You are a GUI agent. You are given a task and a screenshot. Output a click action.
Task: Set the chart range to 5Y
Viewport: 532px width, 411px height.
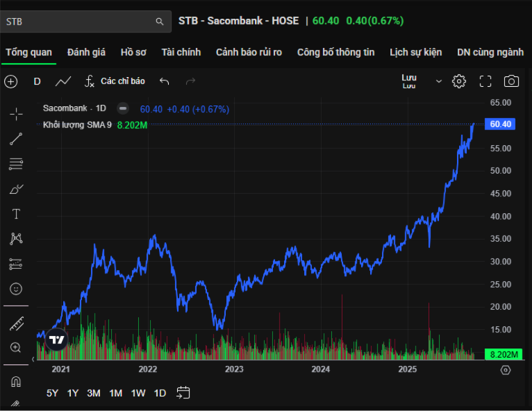(x=53, y=393)
